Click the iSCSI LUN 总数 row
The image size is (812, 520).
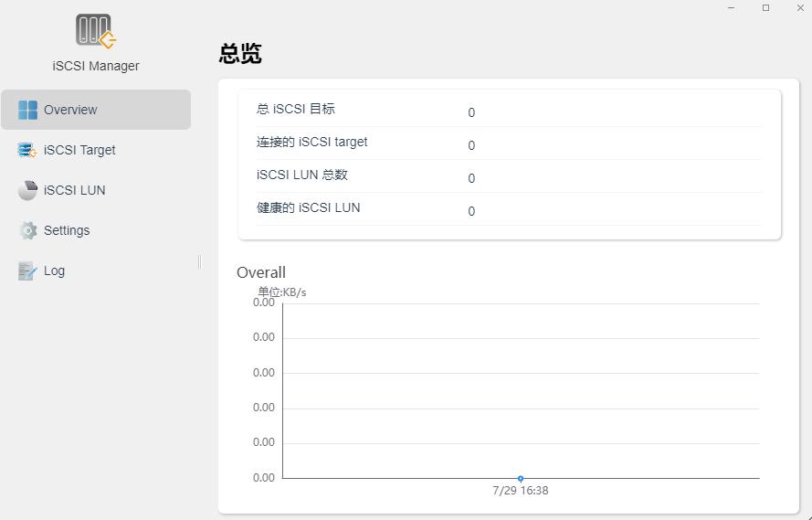(x=509, y=176)
